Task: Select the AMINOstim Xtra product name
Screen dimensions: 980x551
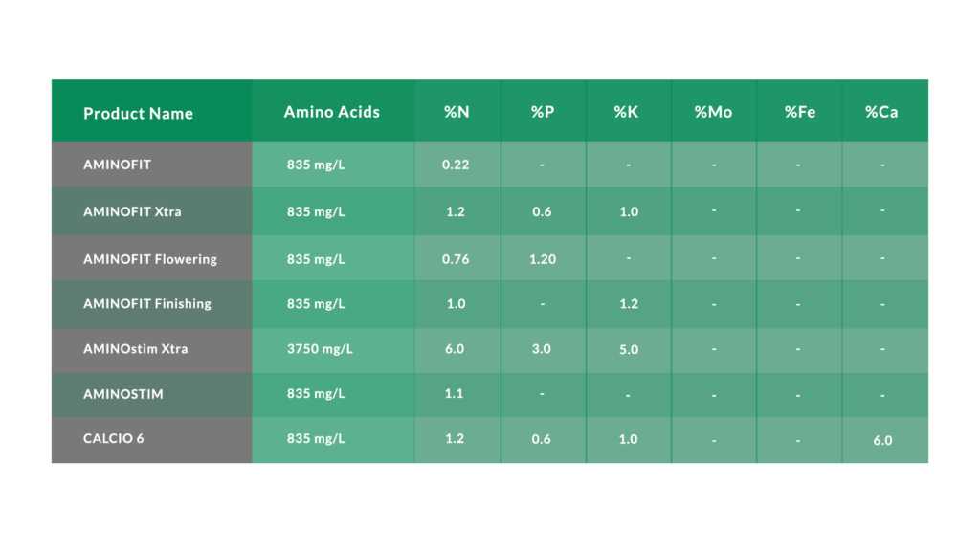Action: coord(136,348)
